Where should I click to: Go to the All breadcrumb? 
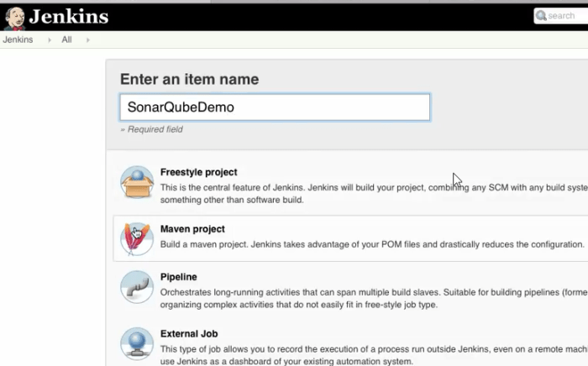point(66,39)
